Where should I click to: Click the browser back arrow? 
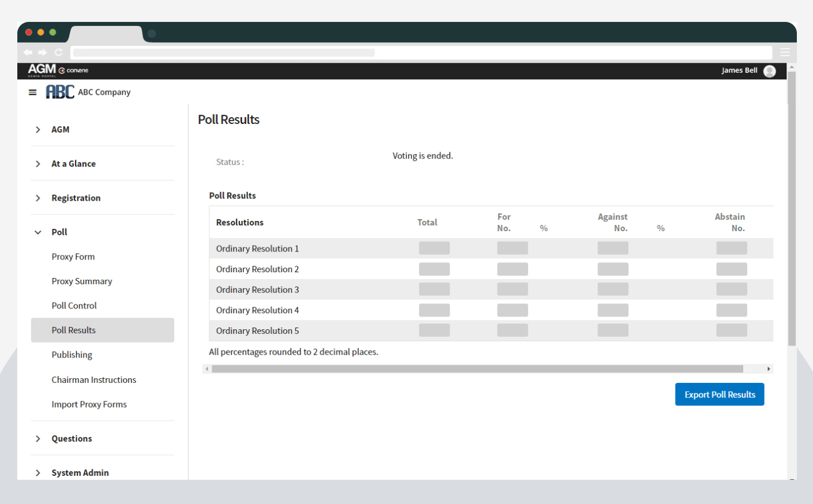28,52
